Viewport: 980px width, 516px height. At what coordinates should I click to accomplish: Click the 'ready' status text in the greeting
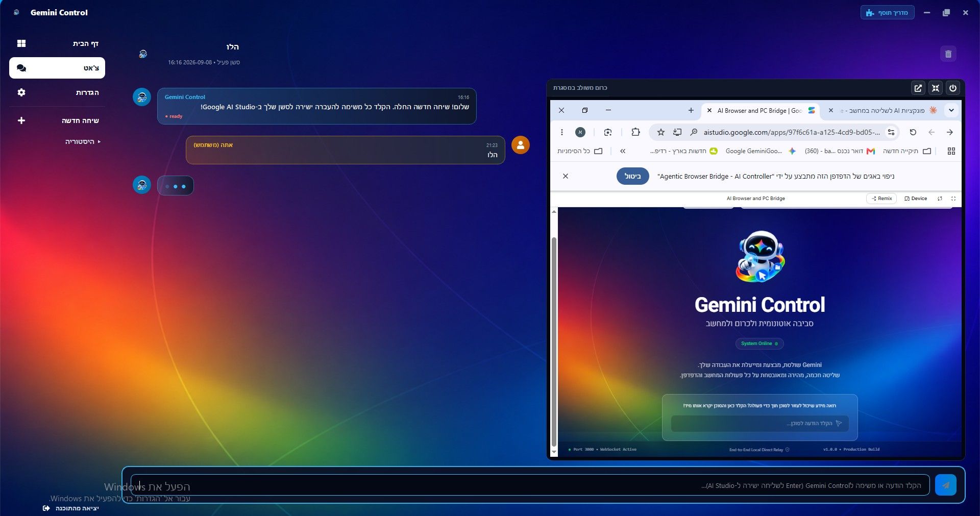[176, 116]
